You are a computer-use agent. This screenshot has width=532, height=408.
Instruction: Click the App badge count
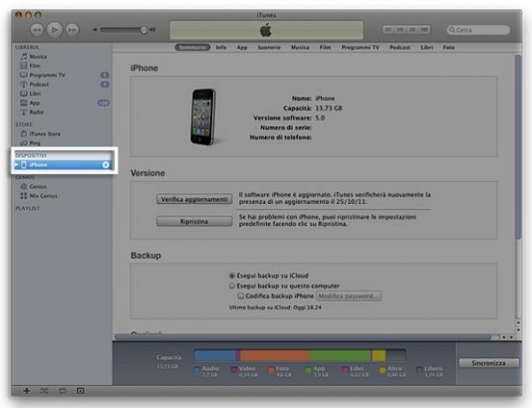pos(104,103)
